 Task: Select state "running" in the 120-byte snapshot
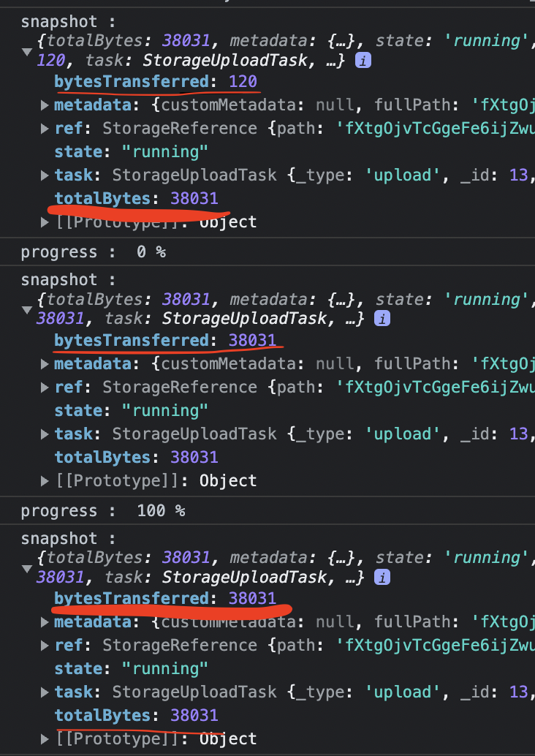pyautogui.click(x=131, y=151)
